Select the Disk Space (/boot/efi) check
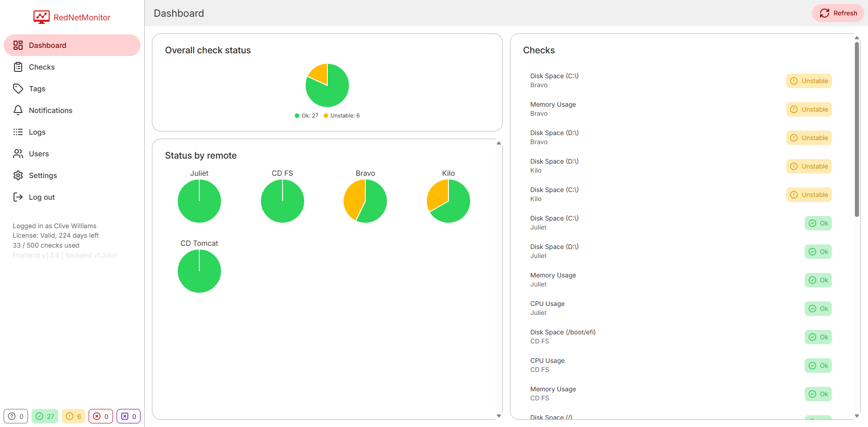This screenshot has height=427, width=868. coord(681,337)
